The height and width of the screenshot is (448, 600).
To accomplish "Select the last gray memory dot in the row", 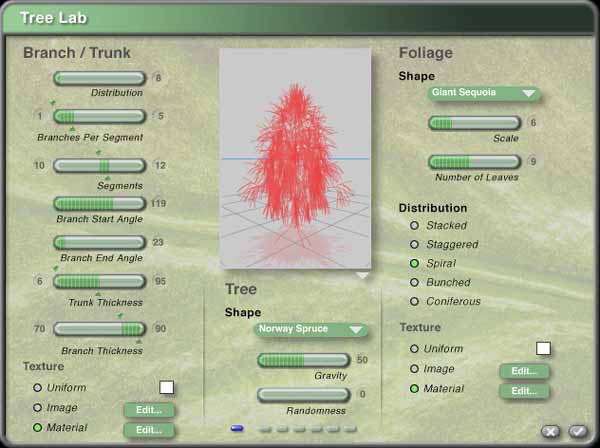I will click(x=350, y=429).
